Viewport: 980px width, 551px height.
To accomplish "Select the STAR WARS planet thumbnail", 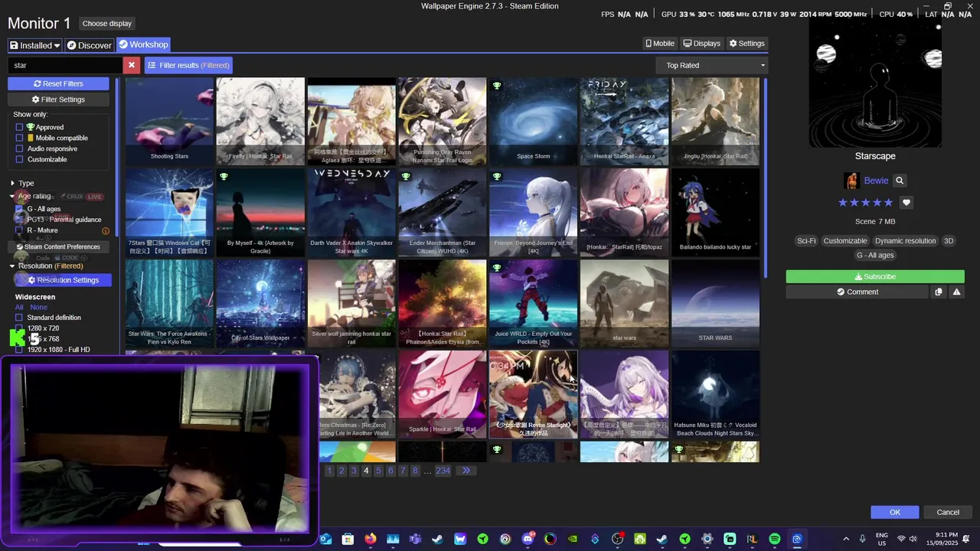I will 715,303.
